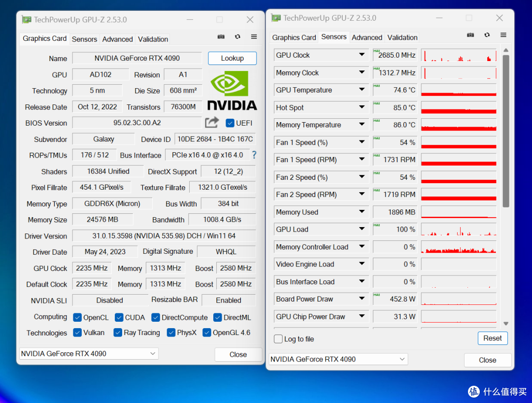Click Memory Controller Load history graph

click(x=459, y=247)
